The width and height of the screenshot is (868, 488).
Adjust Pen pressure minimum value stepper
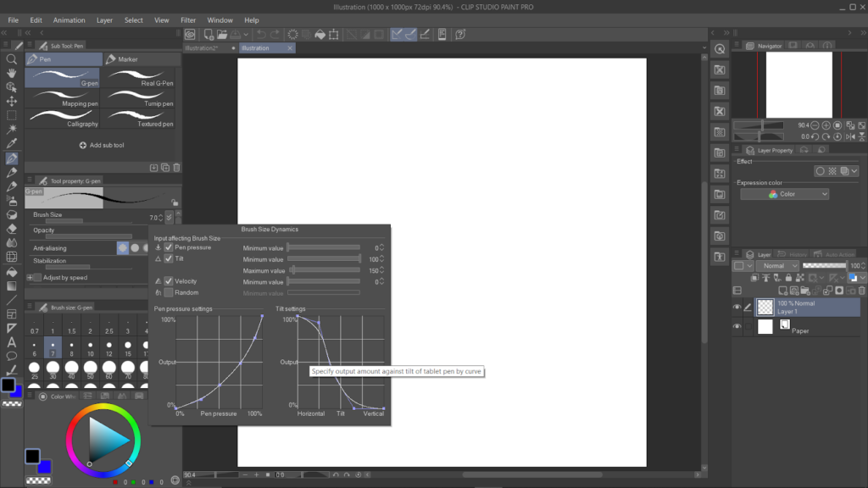coord(381,248)
